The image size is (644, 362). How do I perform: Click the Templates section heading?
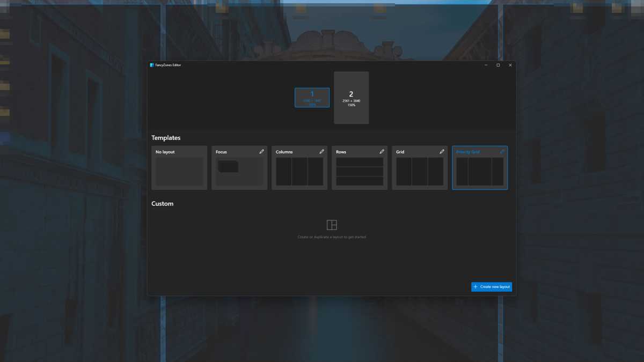click(166, 137)
